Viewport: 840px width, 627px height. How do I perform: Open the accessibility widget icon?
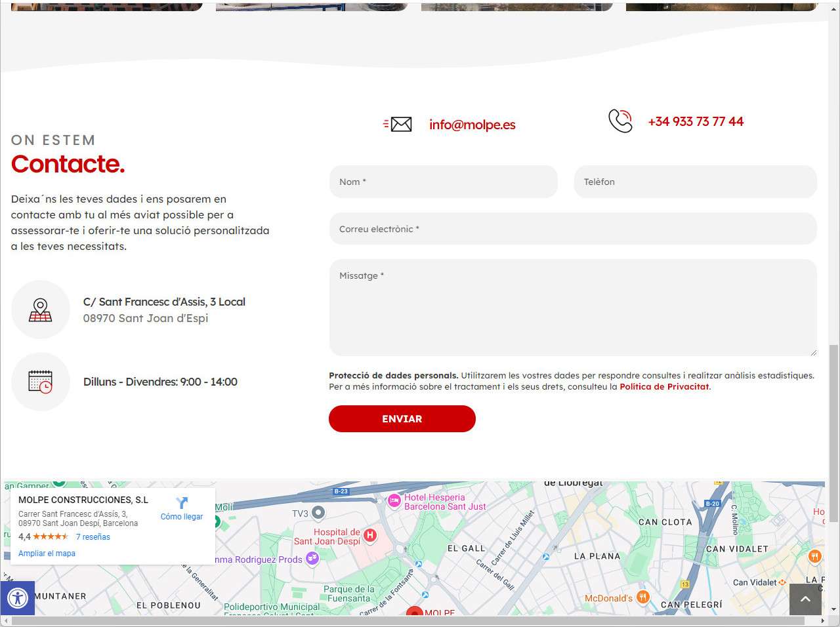click(x=17, y=598)
